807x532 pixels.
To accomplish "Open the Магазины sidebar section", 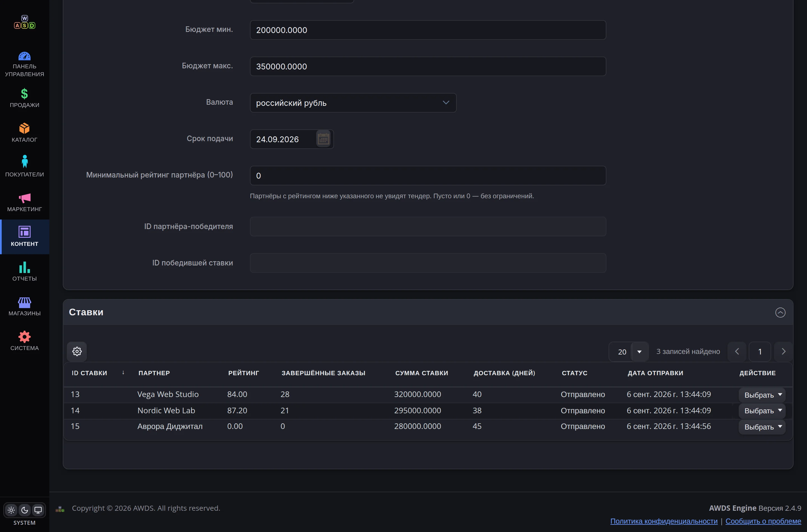I will tap(24, 306).
